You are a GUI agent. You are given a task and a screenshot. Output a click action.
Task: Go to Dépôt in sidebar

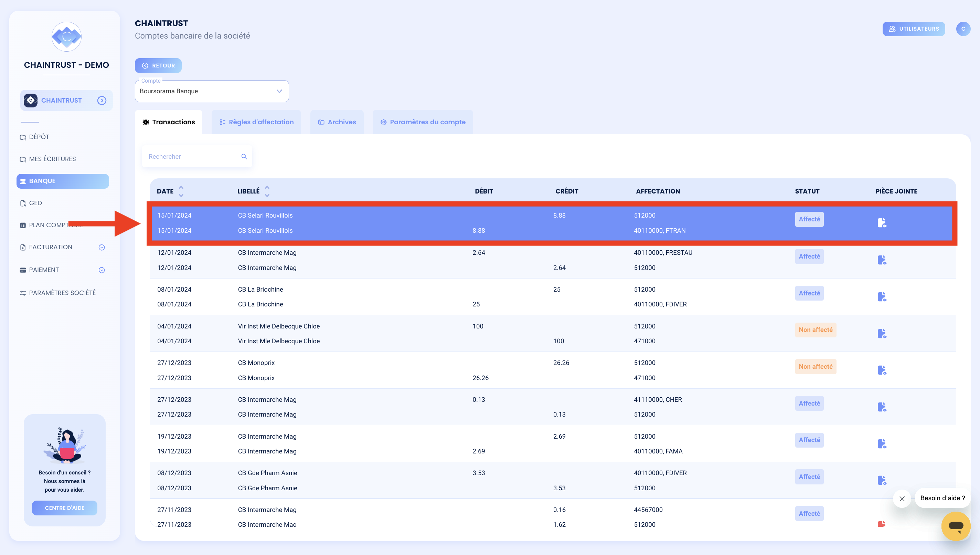coord(35,137)
